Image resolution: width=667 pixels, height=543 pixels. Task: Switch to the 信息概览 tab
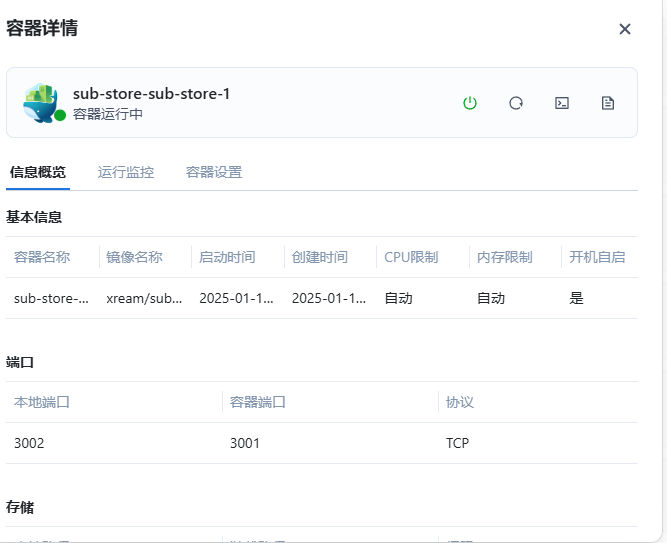(x=37, y=172)
